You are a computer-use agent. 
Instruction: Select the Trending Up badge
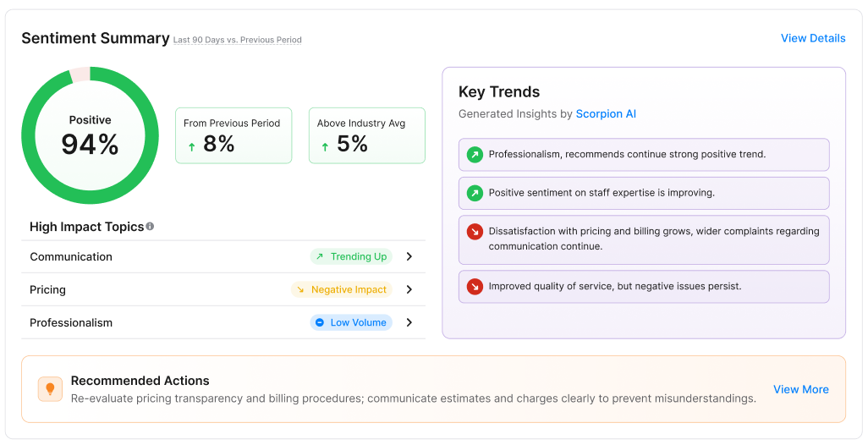point(350,256)
